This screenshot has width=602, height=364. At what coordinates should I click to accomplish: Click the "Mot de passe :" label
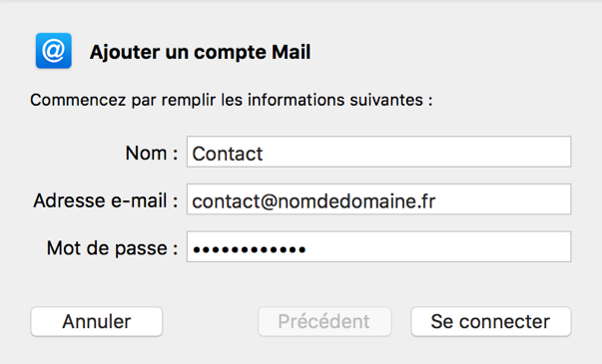click(x=112, y=248)
